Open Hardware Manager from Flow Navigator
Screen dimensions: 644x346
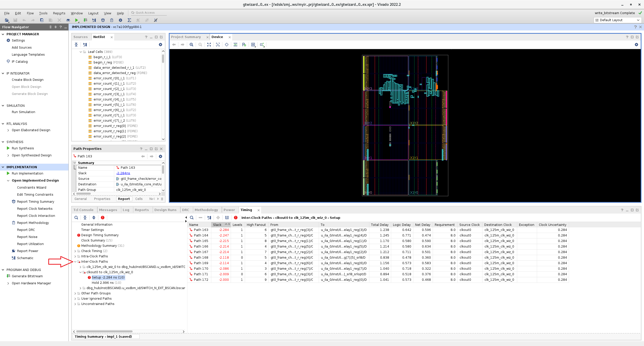31,283
